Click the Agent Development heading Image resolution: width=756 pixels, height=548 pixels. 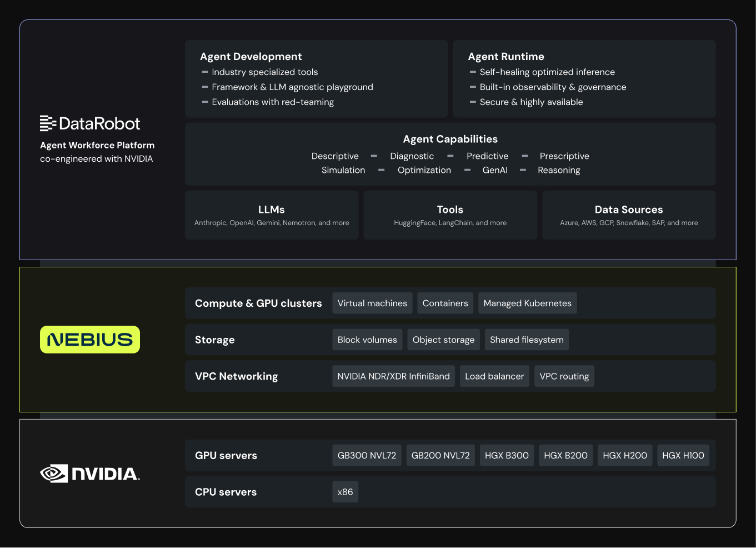(251, 57)
